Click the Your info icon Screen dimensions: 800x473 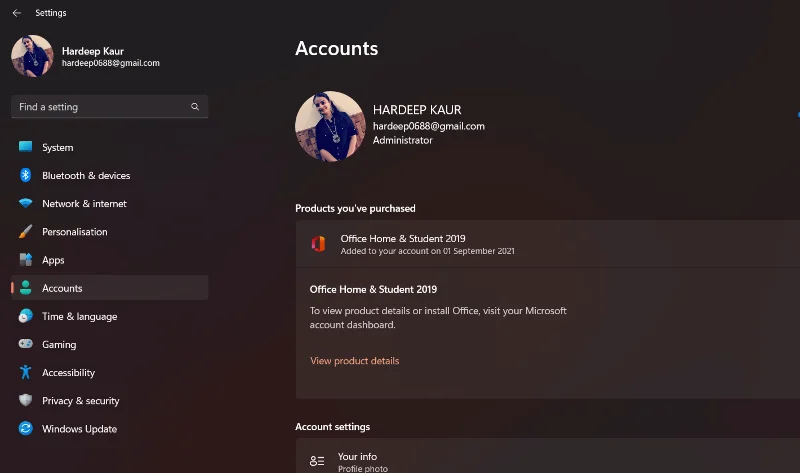[317, 461]
